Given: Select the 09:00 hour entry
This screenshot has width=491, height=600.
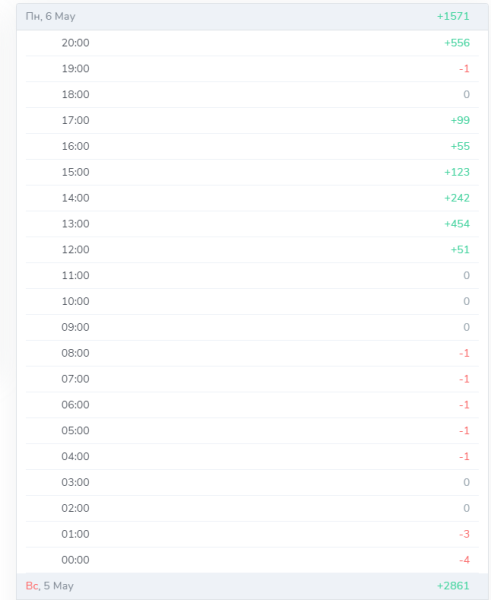Looking at the screenshot, I should click(252, 327).
